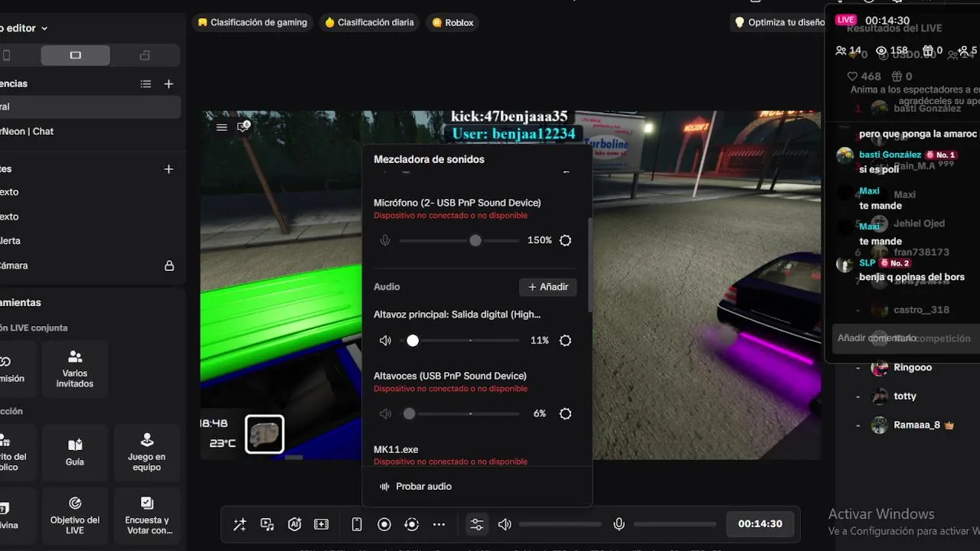Add a new source with the plus icon
The image size is (980, 551).
[168, 169]
